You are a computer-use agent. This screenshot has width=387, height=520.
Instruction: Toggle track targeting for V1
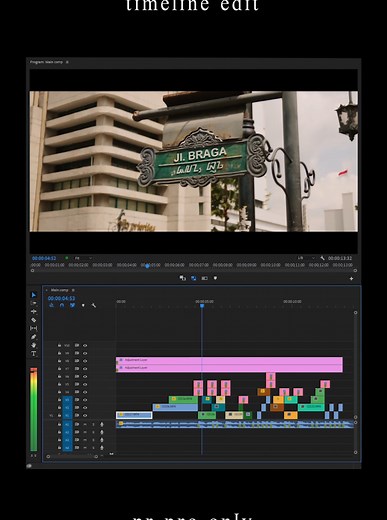point(68,416)
